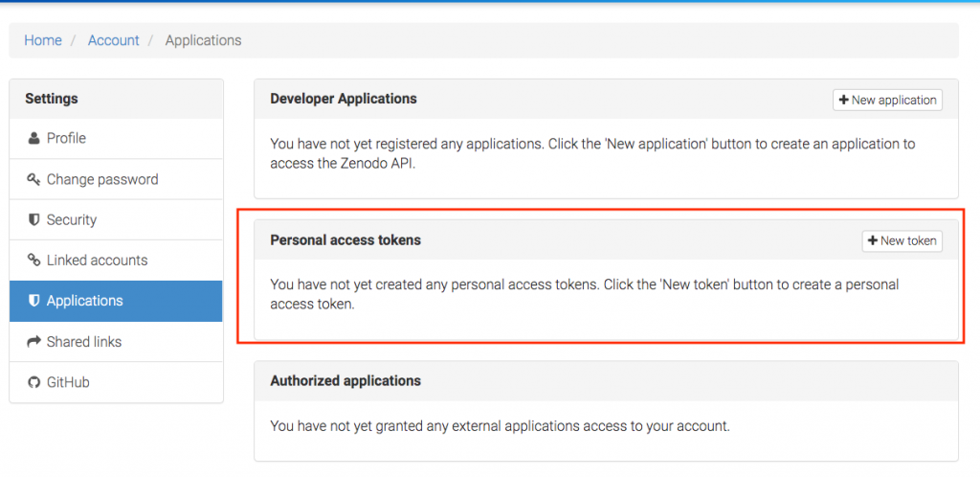The height and width of the screenshot is (477, 980).
Task: Open the Profile settings page
Action: point(116,138)
